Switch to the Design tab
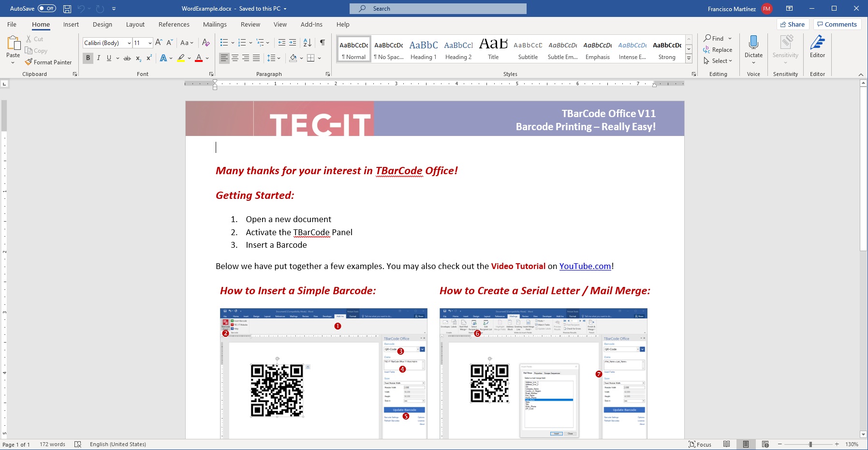The height and width of the screenshot is (450, 868). (x=103, y=24)
